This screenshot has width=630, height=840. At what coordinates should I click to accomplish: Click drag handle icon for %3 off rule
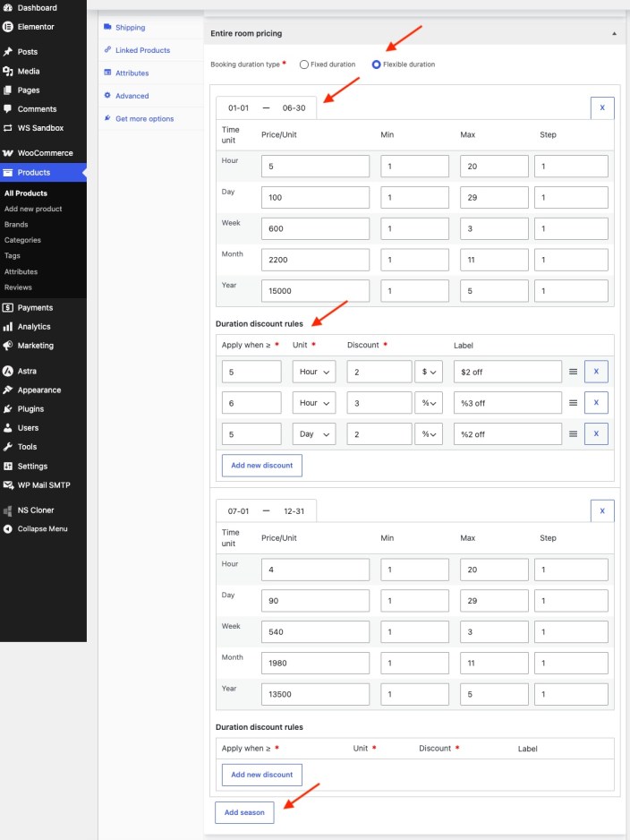[573, 403]
